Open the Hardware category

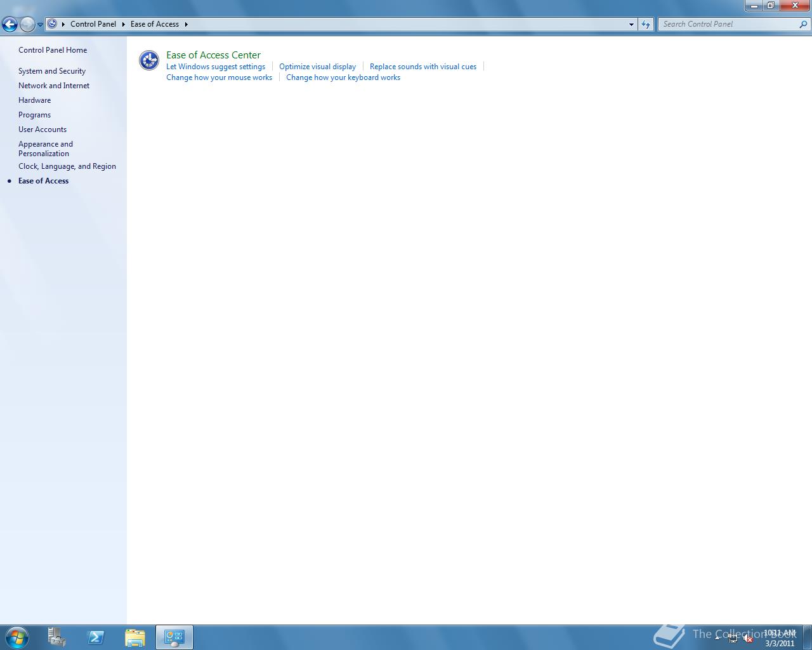tap(34, 100)
